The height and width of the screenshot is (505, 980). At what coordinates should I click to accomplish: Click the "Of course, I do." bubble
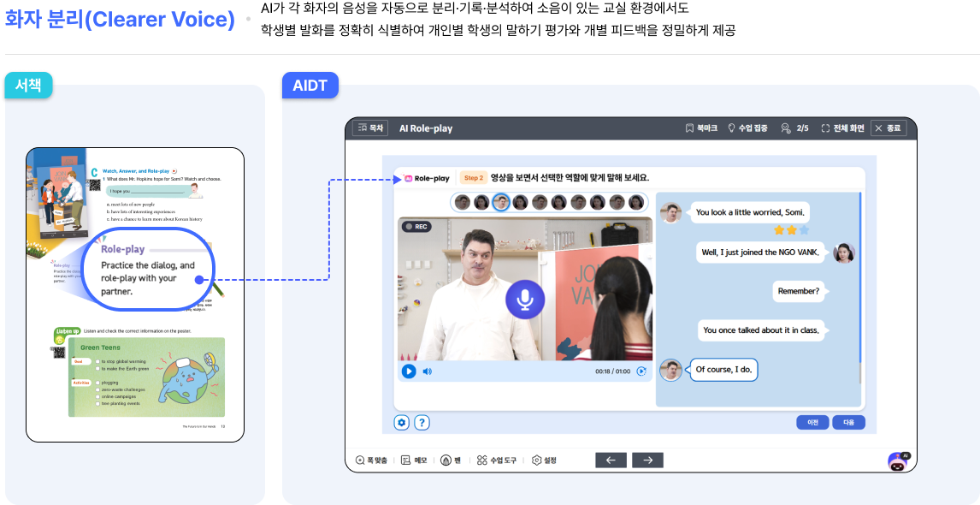[x=723, y=369]
